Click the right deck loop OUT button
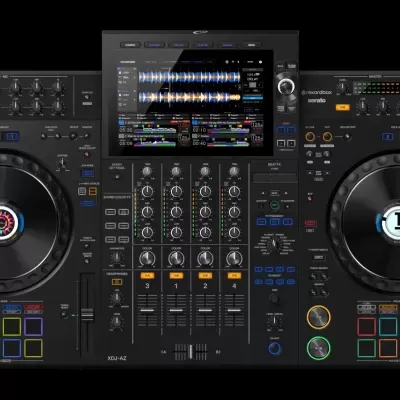The width and height of the screenshot is (400, 400). click(x=327, y=137)
